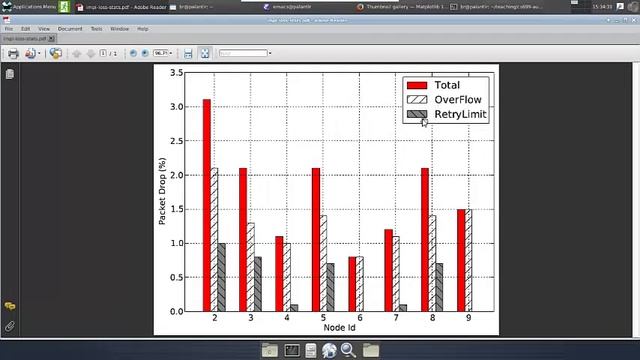640x360 pixels.
Task: Open the dropdown arrow beside export icon
Action: tap(39, 53)
